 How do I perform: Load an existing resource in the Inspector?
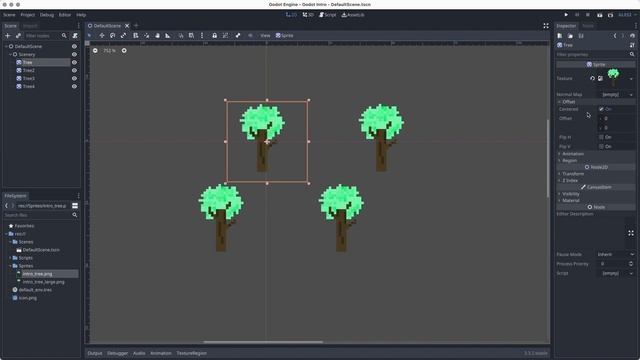570,36
